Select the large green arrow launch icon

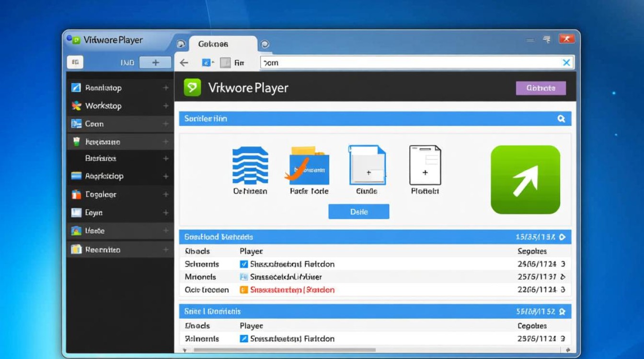525,179
